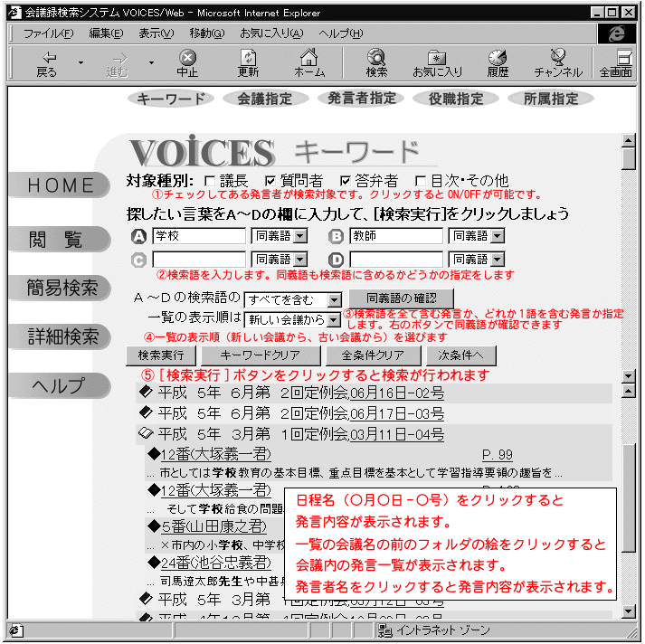
Task: Open the すべてを含む search condition dropdown
Action: 334,299
